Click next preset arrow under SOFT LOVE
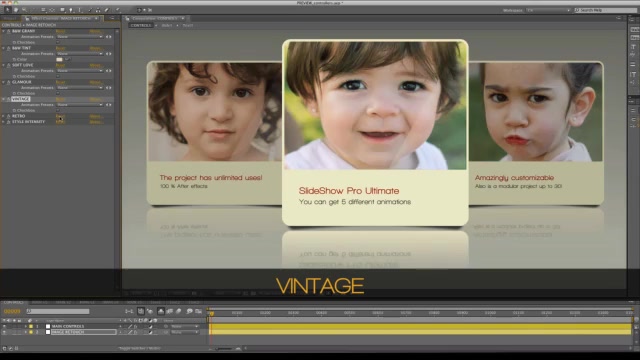Viewport: 640px width, 360px height. (110, 71)
